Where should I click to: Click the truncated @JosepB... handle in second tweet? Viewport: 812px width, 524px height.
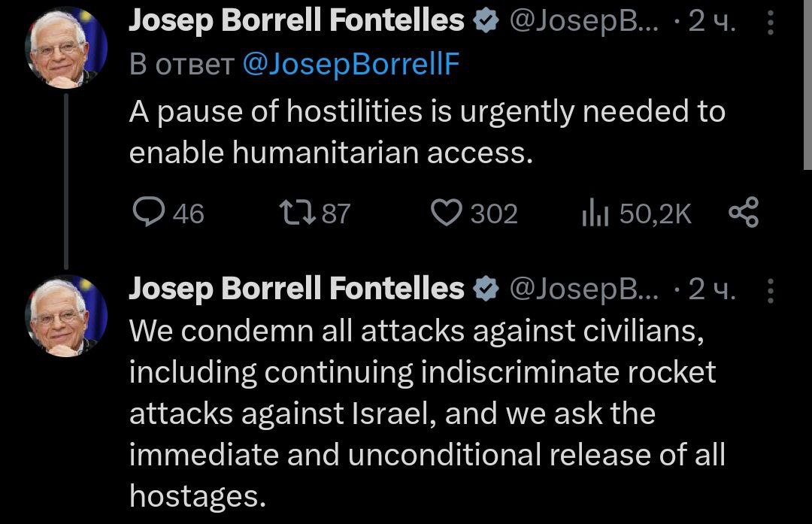(583, 289)
